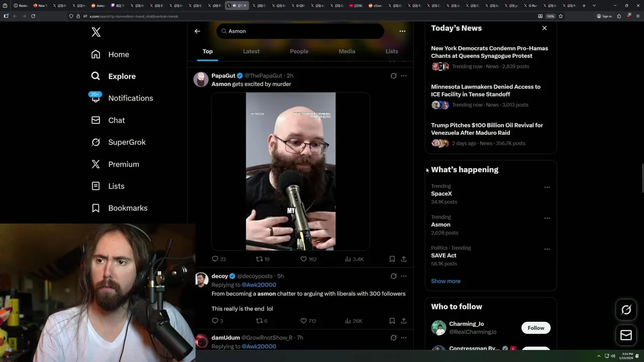Open floating Grok button
Image resolution: width=644 pixels, height=362 pixels.
point(626,310)
